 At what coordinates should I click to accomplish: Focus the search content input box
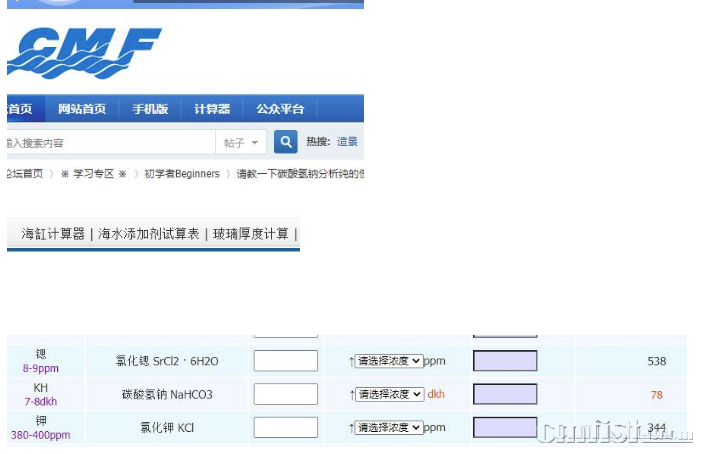click(x=110, y=143)
